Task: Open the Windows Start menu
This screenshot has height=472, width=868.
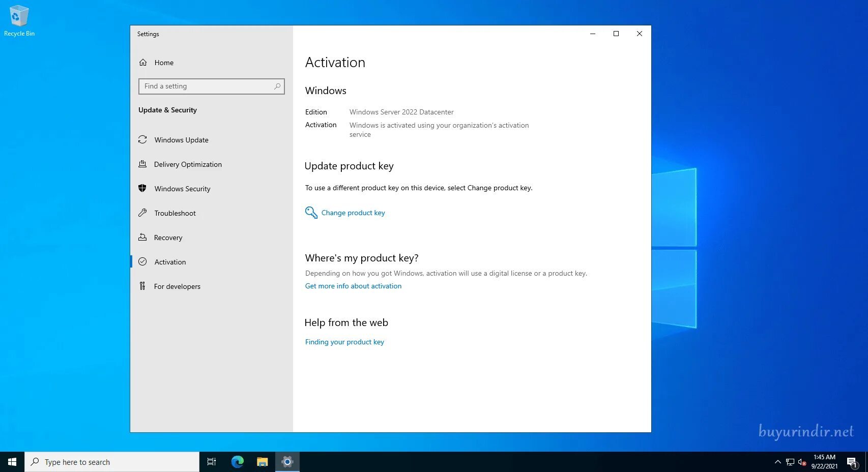Action: coord(12,462)
